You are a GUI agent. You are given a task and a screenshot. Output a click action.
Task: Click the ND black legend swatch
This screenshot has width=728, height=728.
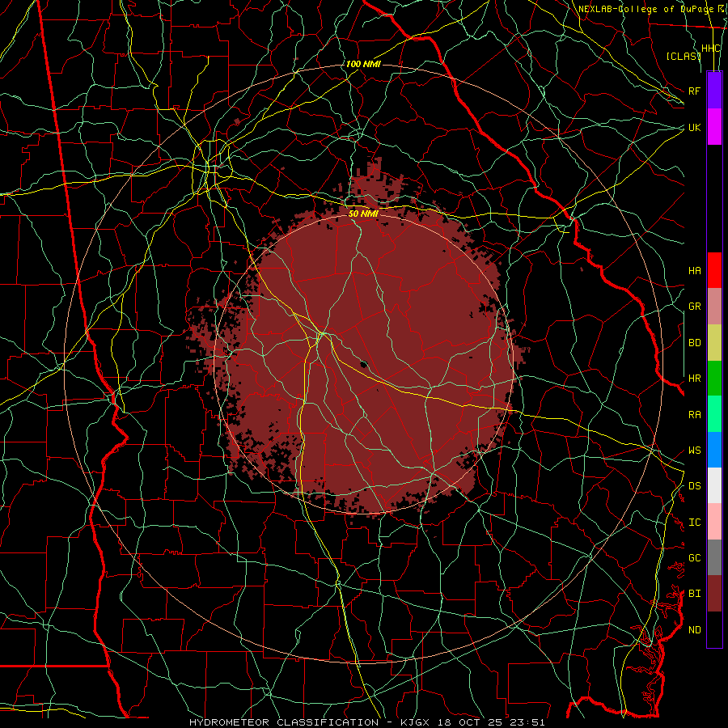tap(714, 629)
